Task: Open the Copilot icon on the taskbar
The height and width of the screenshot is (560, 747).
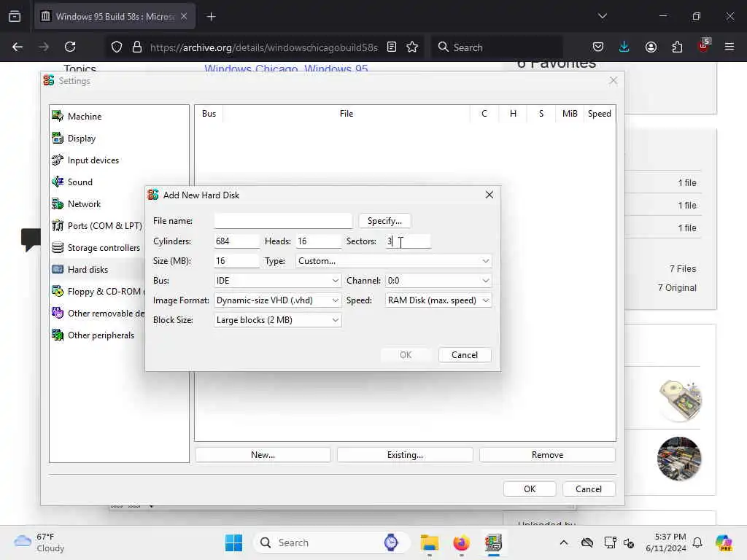Action: (723, 542)
